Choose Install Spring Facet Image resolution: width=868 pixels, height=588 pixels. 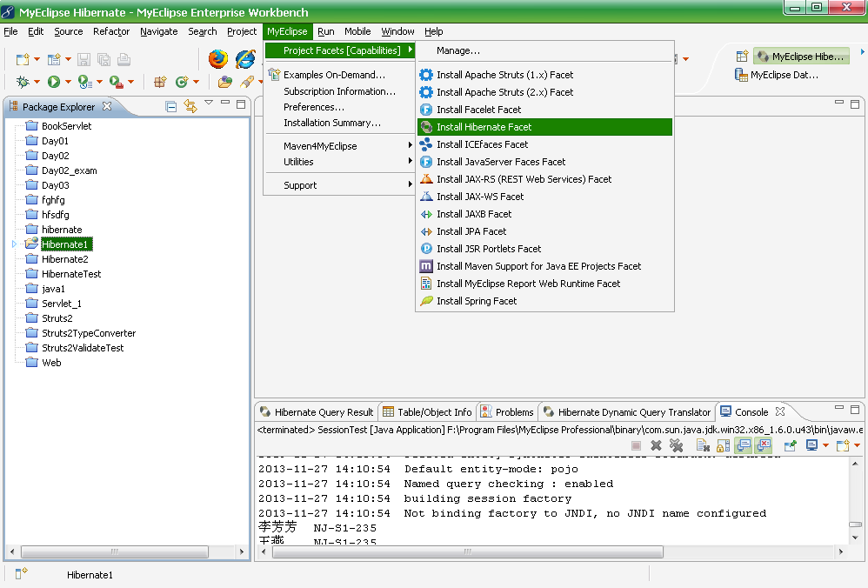544,301
